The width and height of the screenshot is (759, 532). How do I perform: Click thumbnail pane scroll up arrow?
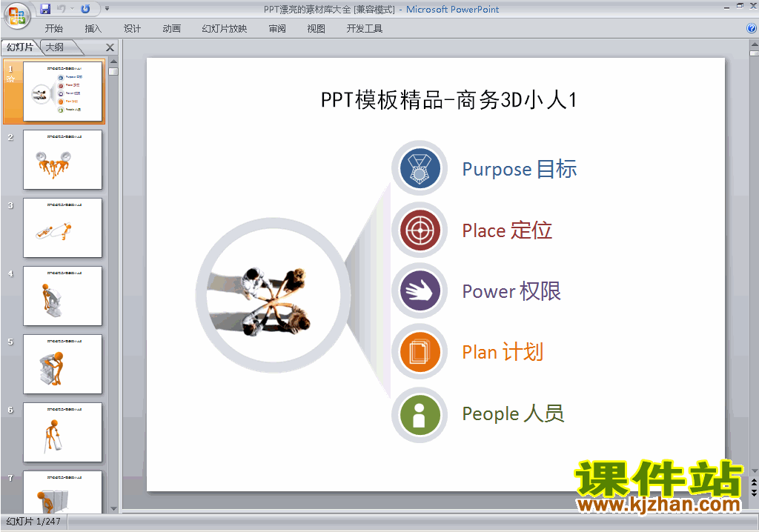click(x=113, y=61)
